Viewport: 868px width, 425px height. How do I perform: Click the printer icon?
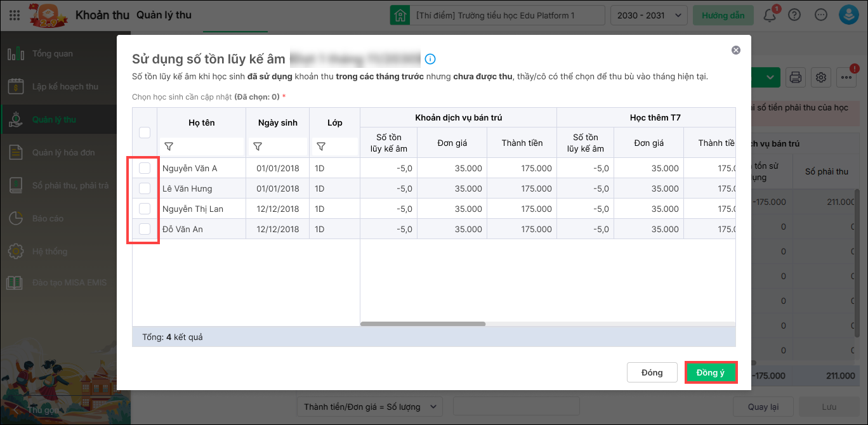(x=795, y=77)
